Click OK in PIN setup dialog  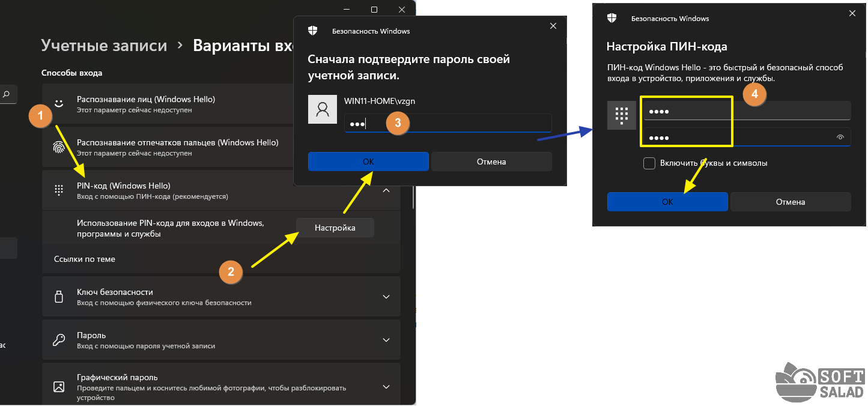coord(667,202)
